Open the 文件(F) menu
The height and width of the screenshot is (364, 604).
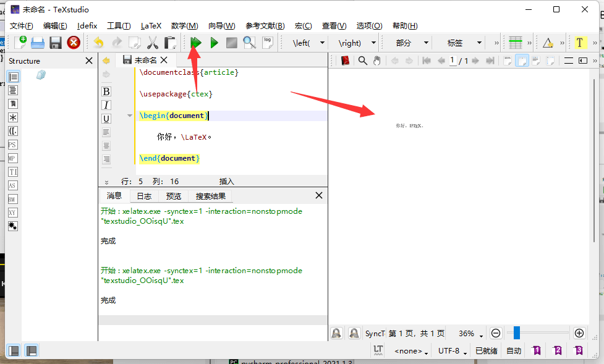[x=21, y=26]
